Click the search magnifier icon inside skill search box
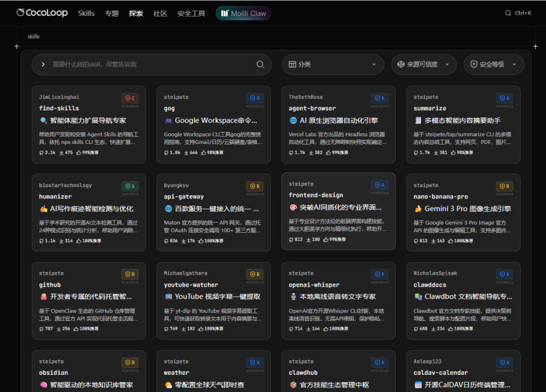The height and width of the screenshot is (392, 546). (x=260, y=64)
